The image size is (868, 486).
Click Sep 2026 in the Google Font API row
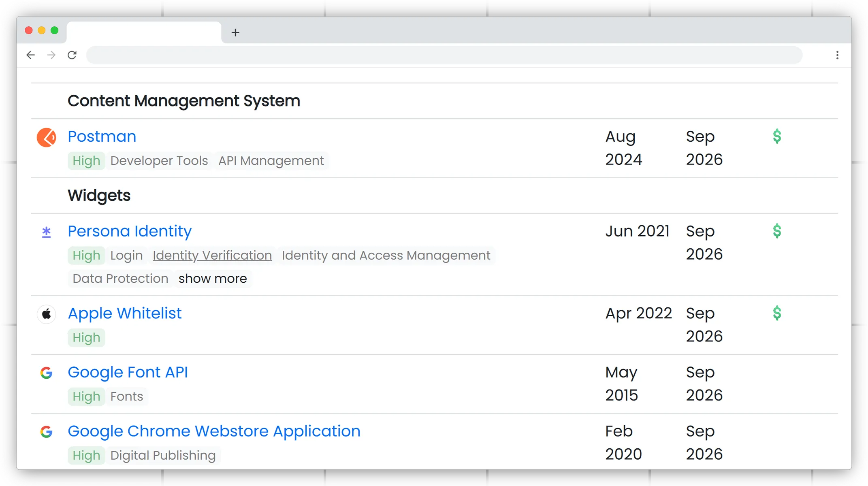click(x=704, y=384)
